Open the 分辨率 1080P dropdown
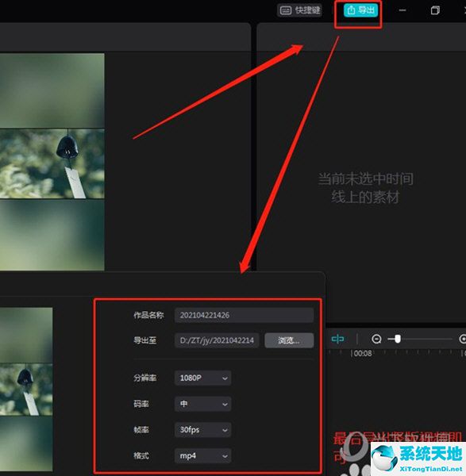Image resolution: width=466 pixels, height=476 pixels. (x=202, y=378)
